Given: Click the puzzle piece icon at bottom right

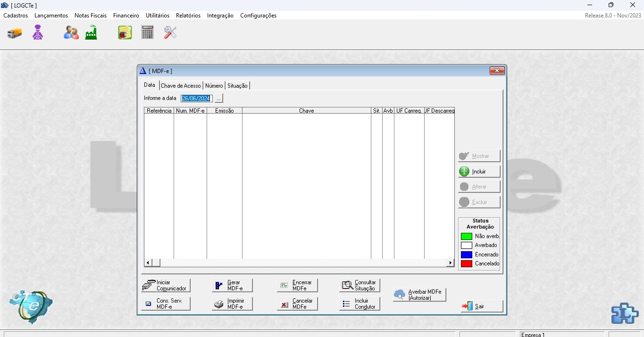Looking at the screenshot, I should [x=624, y=313].
